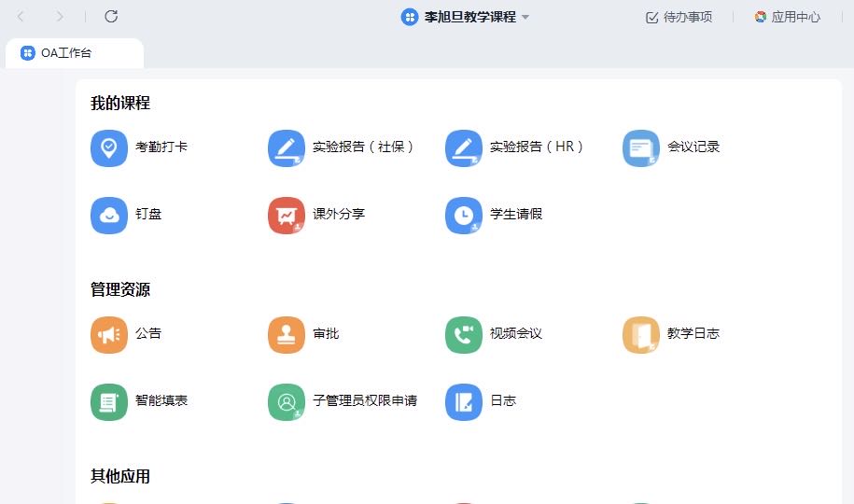
Task: Open 子管理员权限申请 app
Action: (287, 402)
